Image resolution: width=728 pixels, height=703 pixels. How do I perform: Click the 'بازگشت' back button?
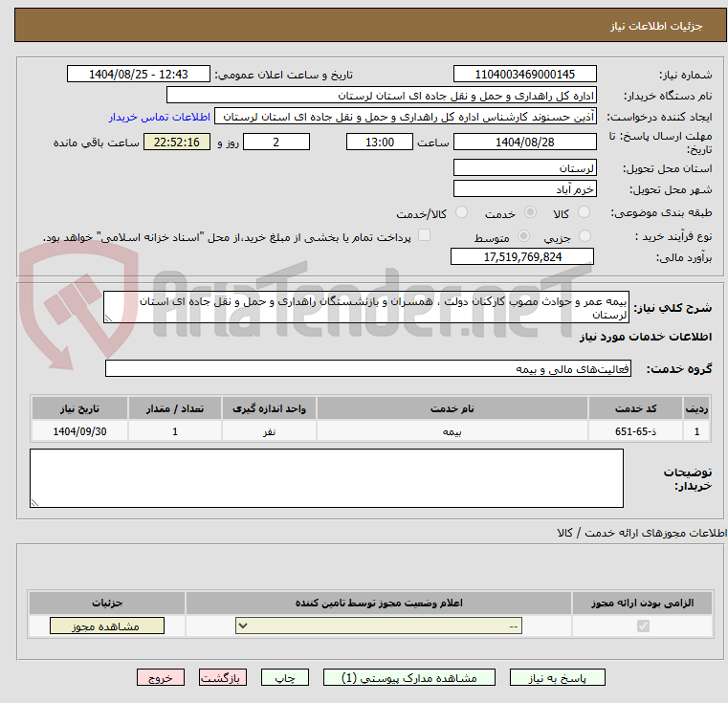[223, 677]
